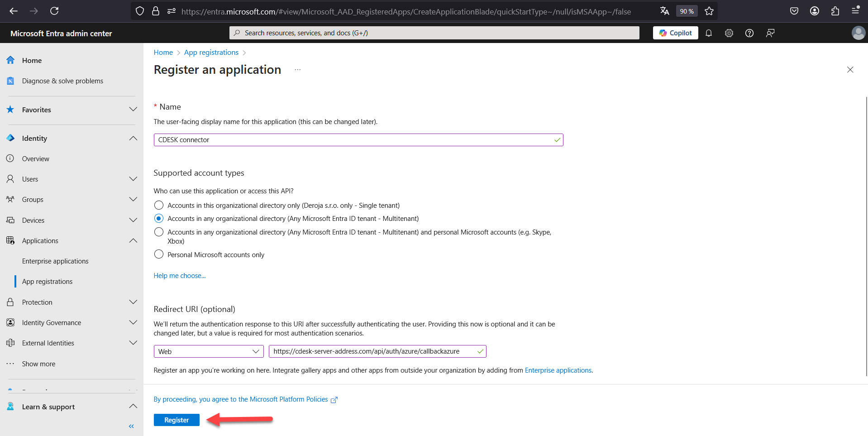Image resolution: width=868 pixels, height=436 pixels.
Task: Collapse the Applications menu chevron
Action: [133, 240]
